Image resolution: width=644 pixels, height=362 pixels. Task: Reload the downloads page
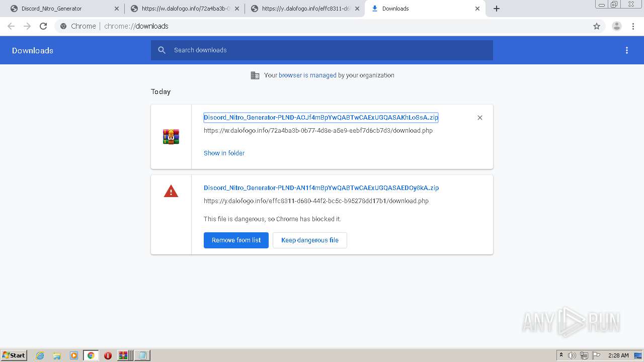pos(43,26)
